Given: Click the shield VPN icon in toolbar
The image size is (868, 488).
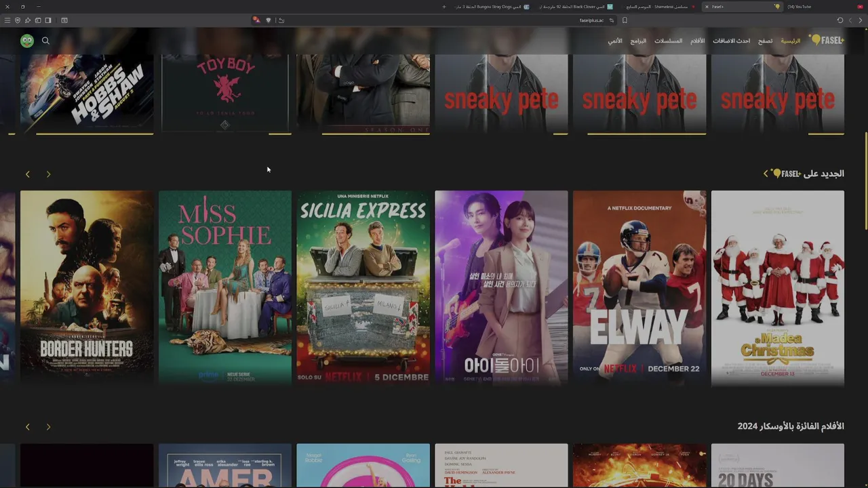Looking at the screenshot, I should 18,20.
